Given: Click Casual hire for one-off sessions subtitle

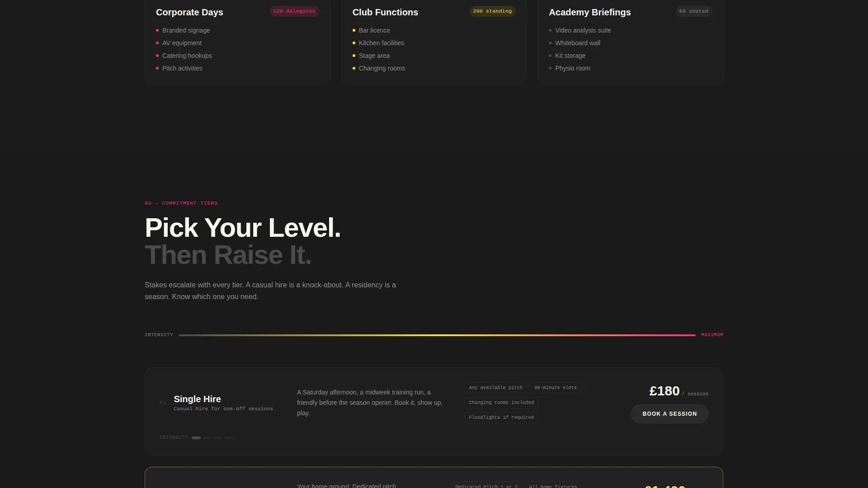Looking at the screenshot, I should (223, 409).
